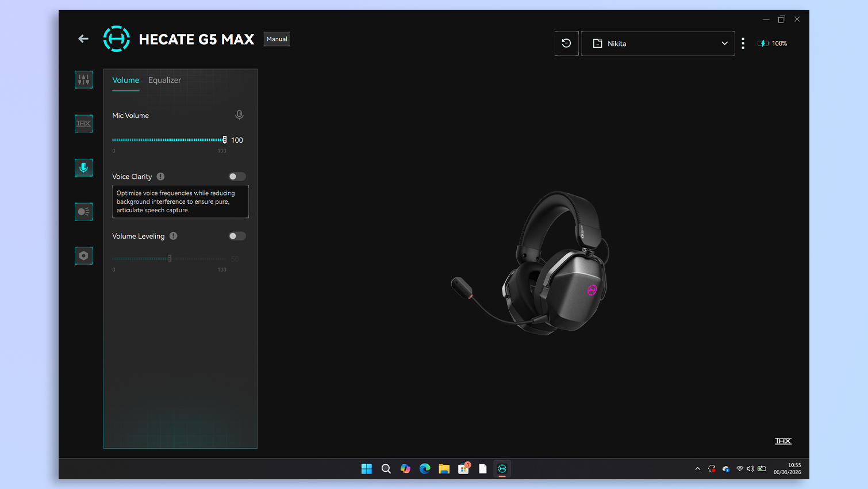Show hidden icons with the taskbar chevron
Image resolution: width=868 pixels, height=489 pixels.
698,469
